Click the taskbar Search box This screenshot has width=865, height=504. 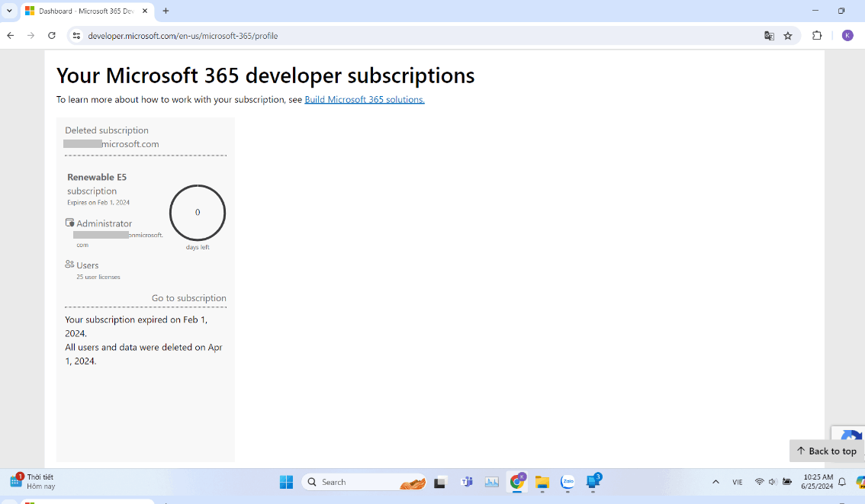tap(364, 482)
